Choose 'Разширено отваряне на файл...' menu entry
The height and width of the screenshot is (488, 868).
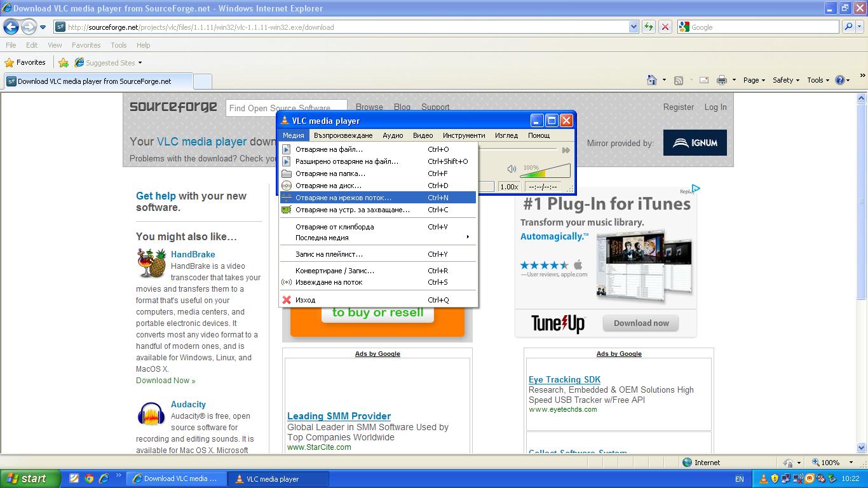pos(378,161)
